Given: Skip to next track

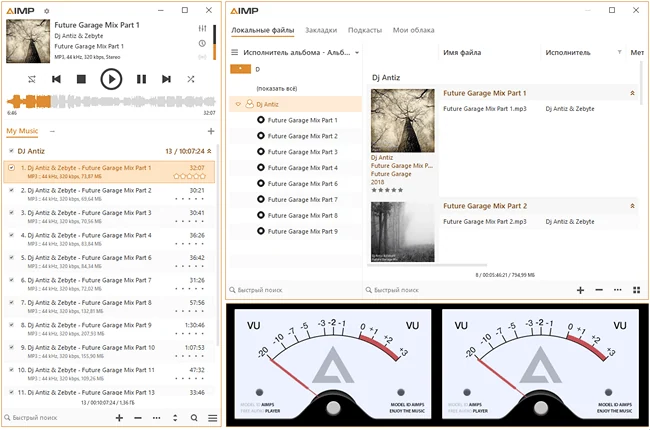Looking at the screenshot, I should point(166,79).
